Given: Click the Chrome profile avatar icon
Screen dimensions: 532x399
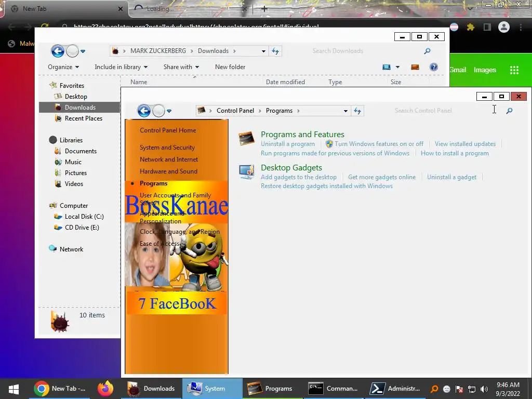Looking at the screenshot, I should coord(504,27).
